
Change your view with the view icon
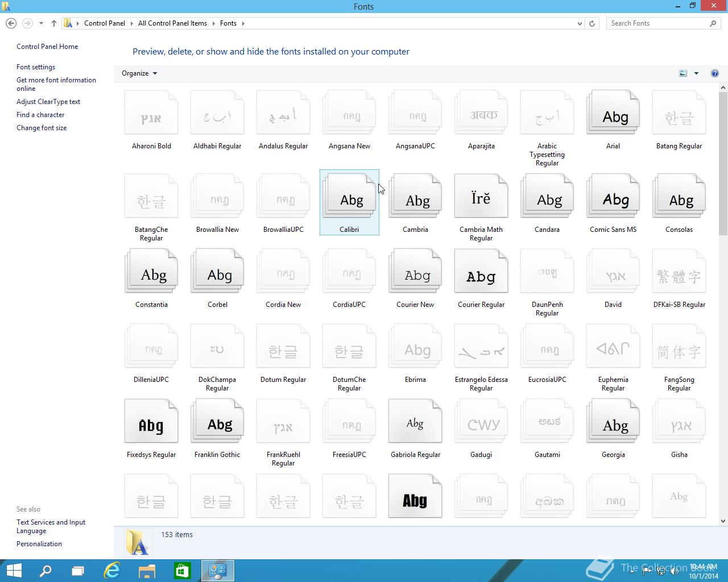tap(683, 73)
